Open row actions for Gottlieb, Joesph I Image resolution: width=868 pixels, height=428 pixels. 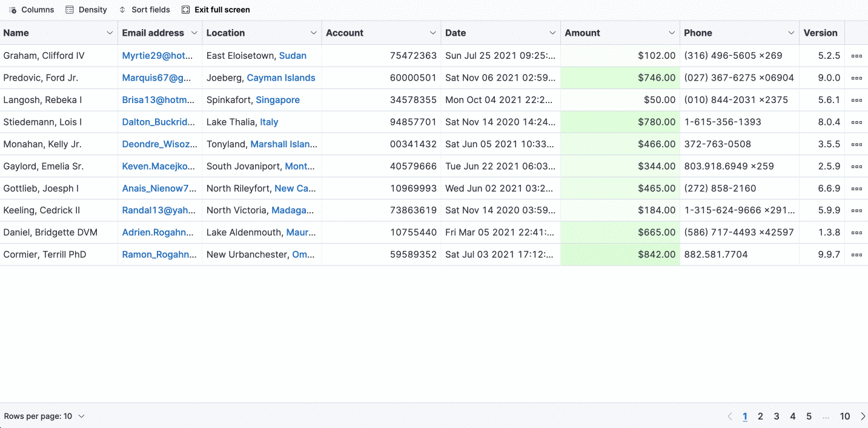(x=856, y=189)
